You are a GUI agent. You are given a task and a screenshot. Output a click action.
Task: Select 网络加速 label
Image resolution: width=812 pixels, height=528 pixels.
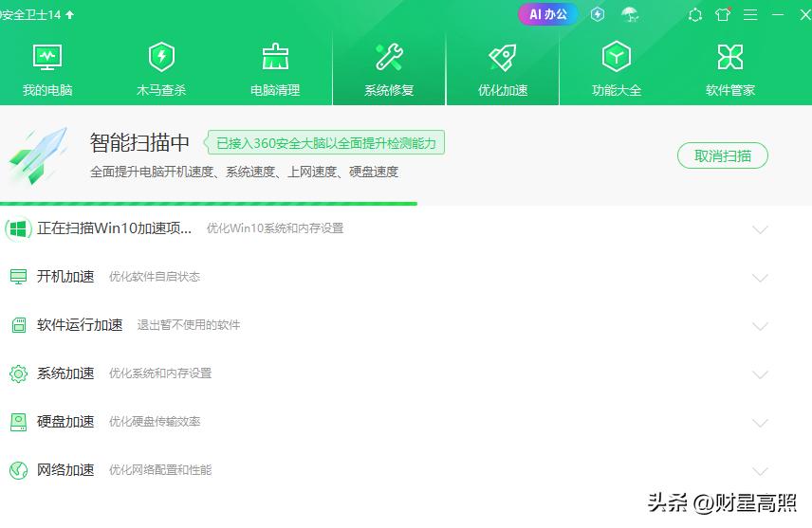pos(65,470)
